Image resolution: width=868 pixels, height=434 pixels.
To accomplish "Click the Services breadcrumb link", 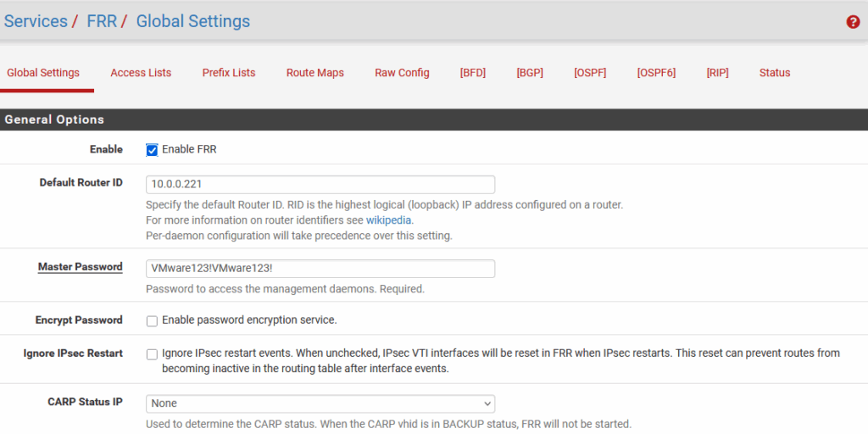I will [36, 21].
